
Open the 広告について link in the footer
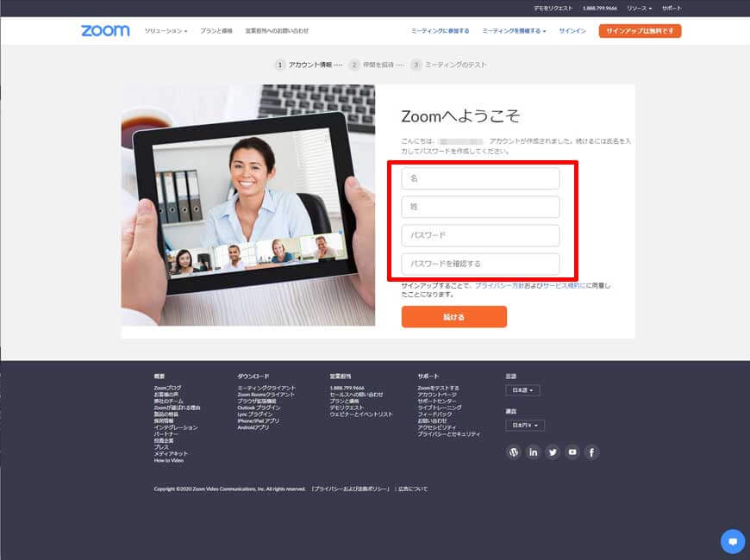413,488
